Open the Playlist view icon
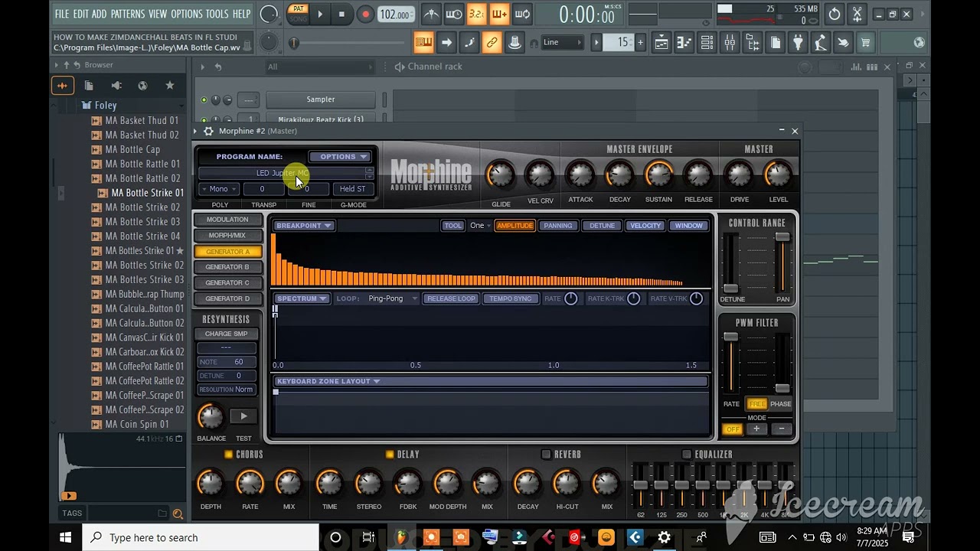The image size is (980, 551). click(661, 43)
